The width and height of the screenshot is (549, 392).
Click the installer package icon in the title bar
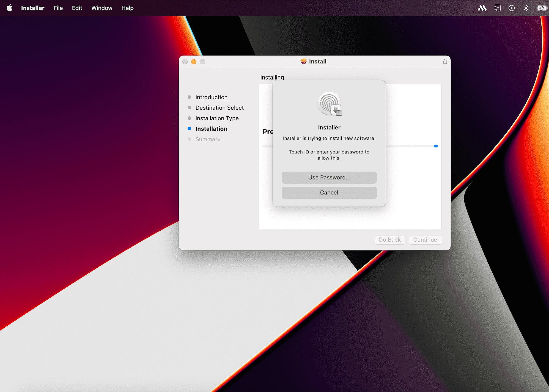[x=303, y=61]
